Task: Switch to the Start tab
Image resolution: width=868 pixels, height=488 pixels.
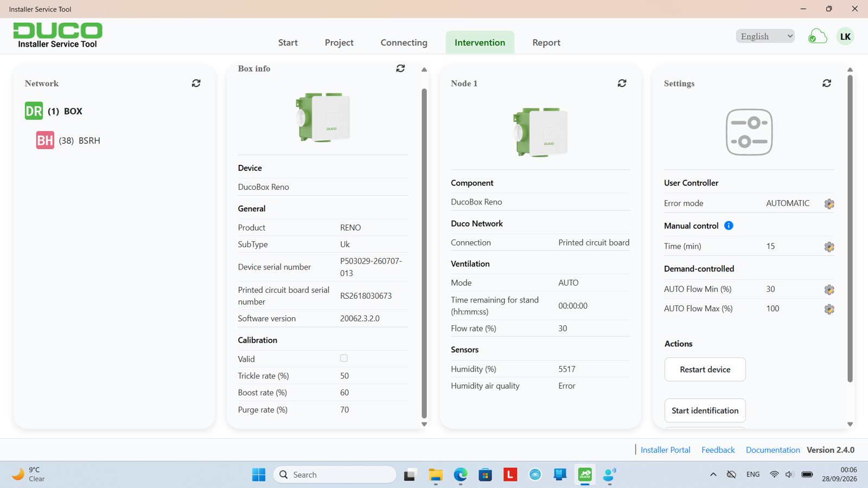Action: point(288,43)
